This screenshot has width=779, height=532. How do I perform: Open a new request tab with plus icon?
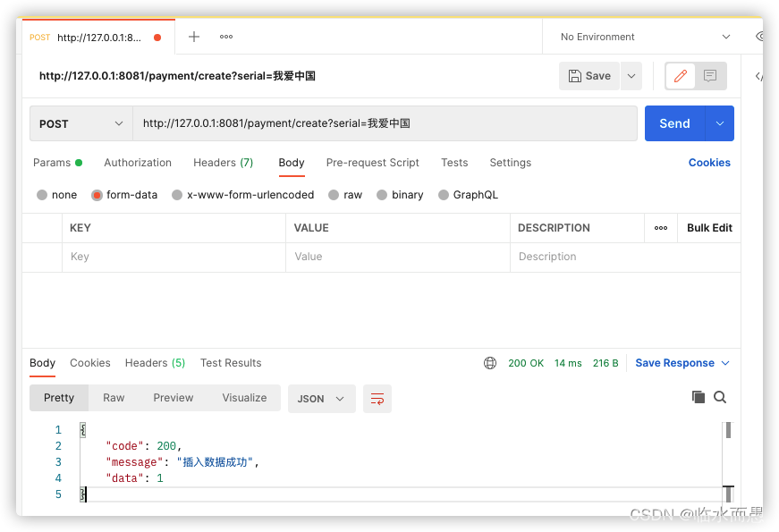[x=194, y=37]
